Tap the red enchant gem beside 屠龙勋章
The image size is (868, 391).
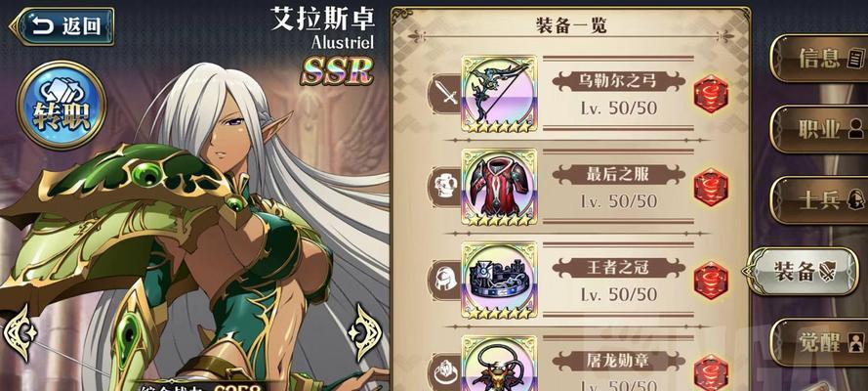coord(711,373)
